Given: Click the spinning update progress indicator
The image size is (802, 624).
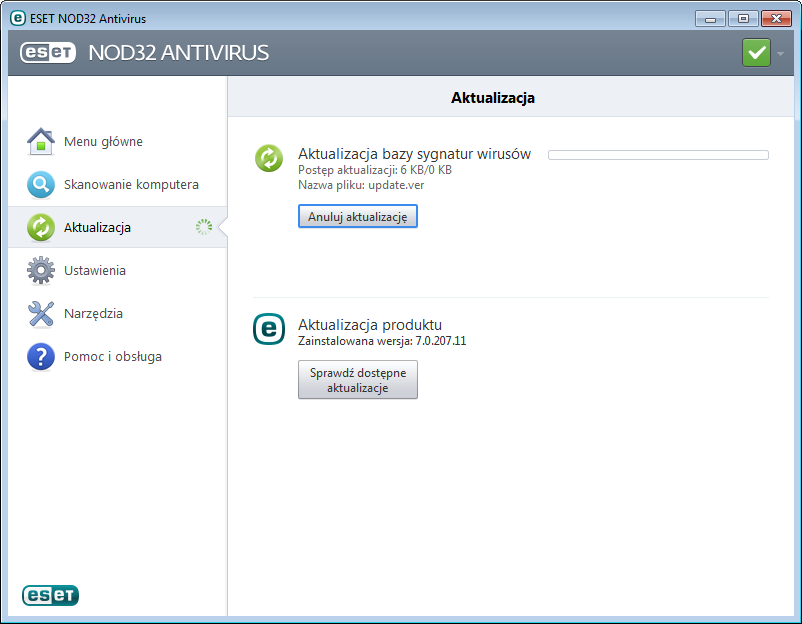Looking at the screenshot, I should (x=204, y=227).
